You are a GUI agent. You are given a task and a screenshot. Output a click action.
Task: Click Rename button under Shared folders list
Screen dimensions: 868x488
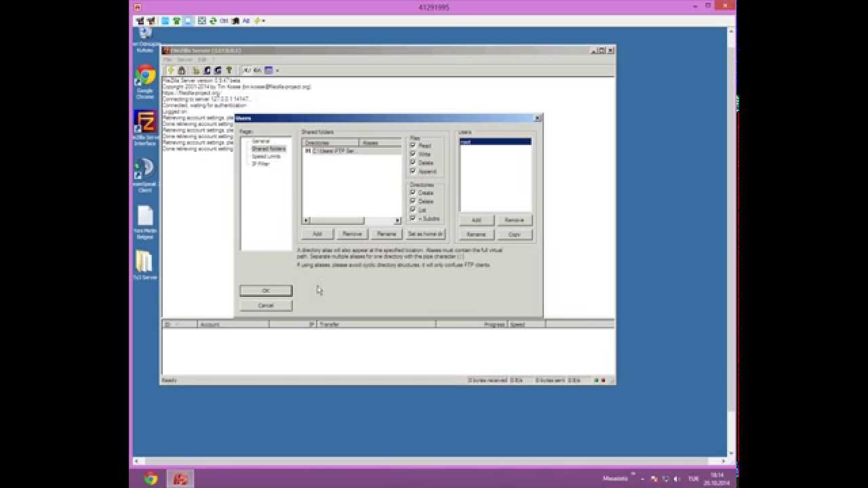pos(387,234)
